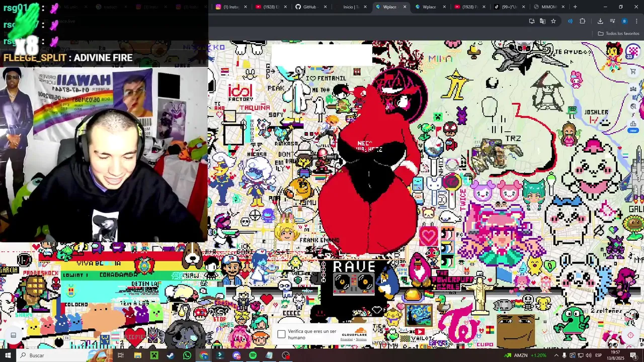Open File Explorer from the taskbar
This screenshot has height=362, width=644.
(x=137, y=355)
